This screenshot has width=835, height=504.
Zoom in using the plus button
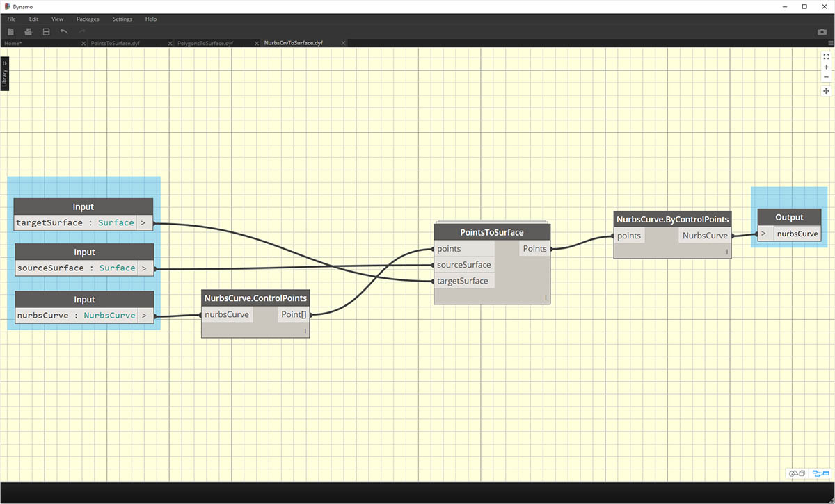pyautogui.click(x=826, y=67)
